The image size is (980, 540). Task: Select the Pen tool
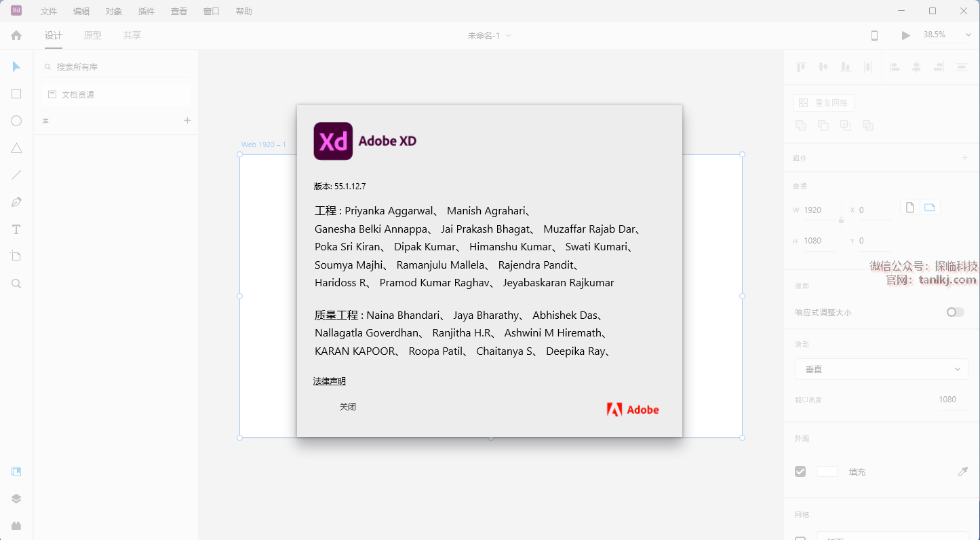[16, 202]
